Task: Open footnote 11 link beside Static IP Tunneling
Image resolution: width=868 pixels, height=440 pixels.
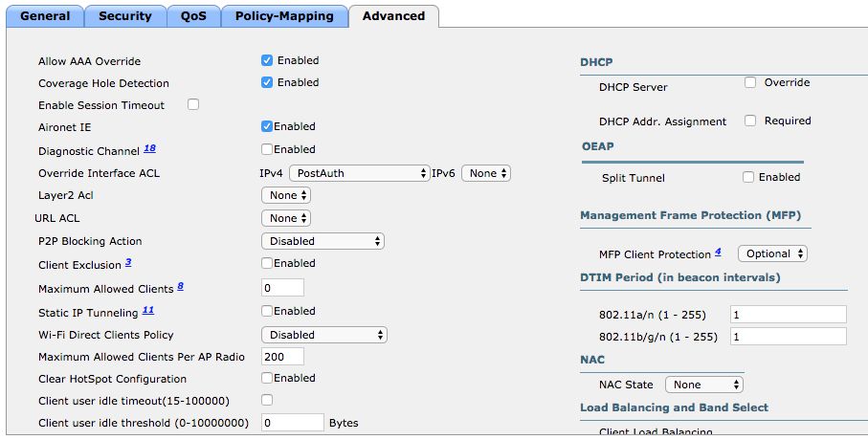Action: tap(147, 310)
